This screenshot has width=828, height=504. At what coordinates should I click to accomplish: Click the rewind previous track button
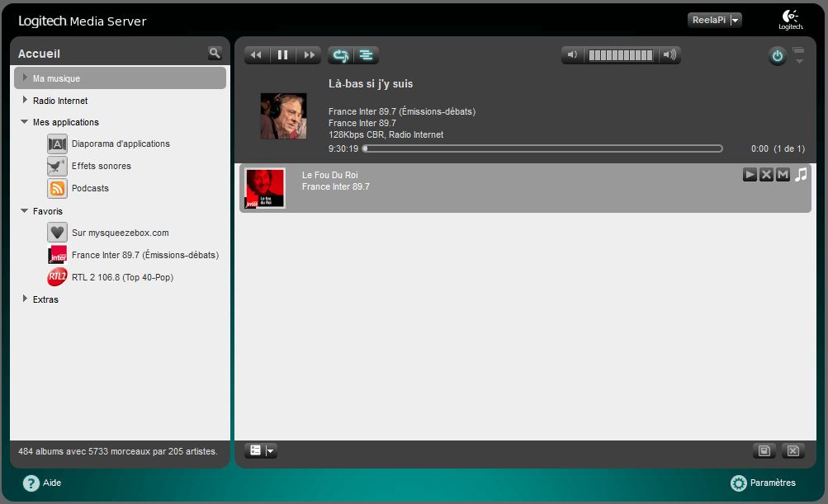257,55
